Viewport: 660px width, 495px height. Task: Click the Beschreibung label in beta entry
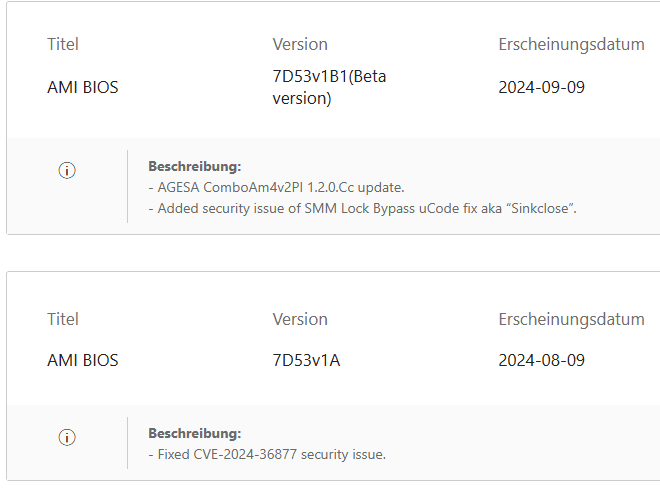195,166
